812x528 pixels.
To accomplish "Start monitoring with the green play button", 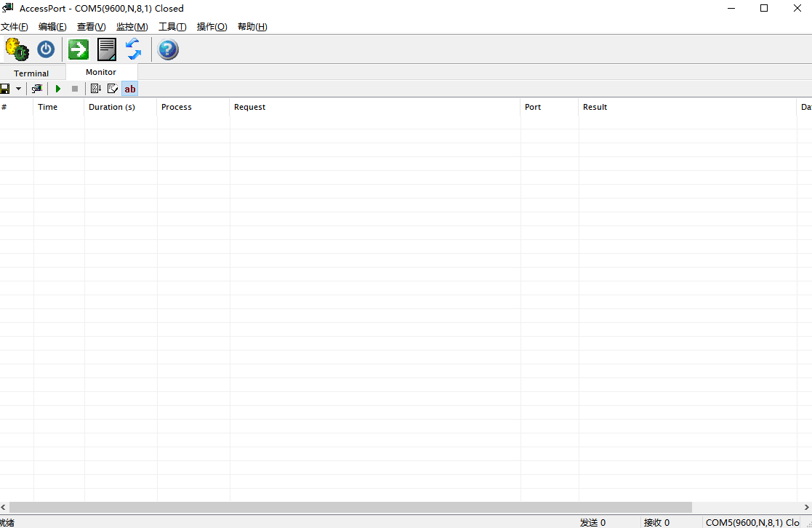I will point(58,89).
